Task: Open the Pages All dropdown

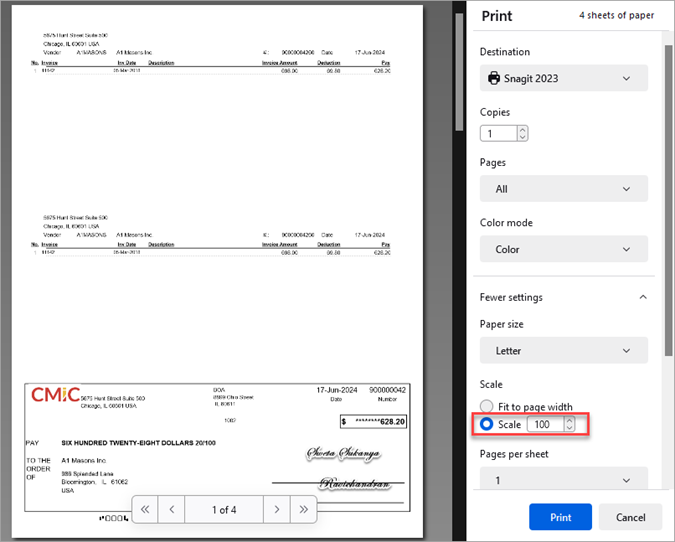Action: pos(564,189)
